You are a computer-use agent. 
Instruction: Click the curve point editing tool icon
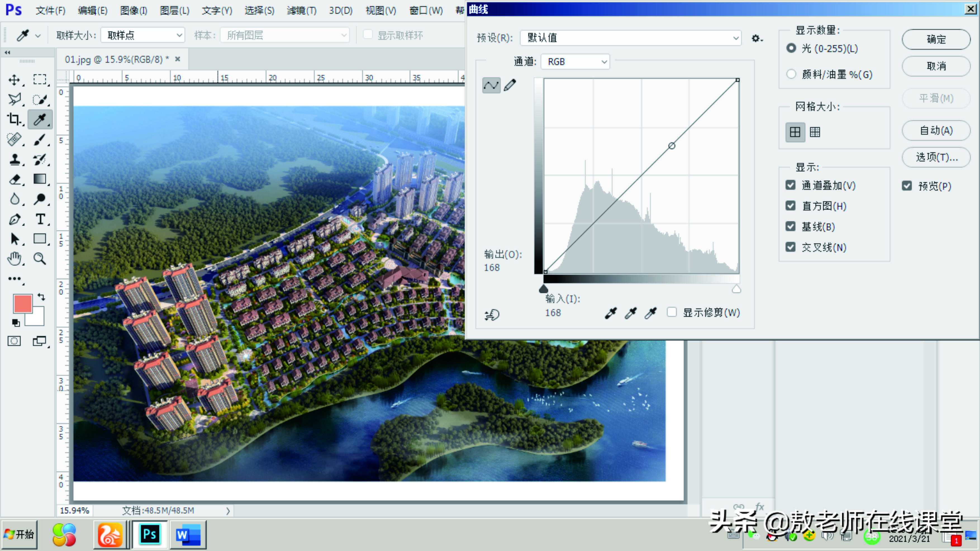[491, 85]
